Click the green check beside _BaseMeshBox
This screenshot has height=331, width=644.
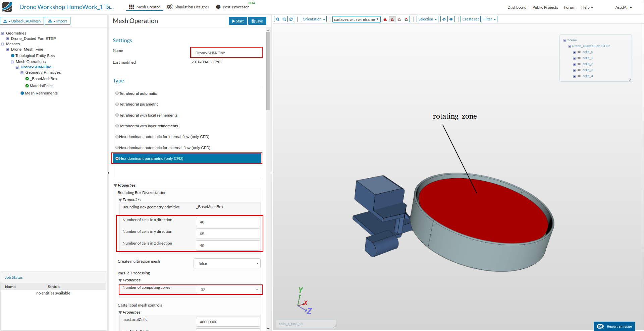pos(27,79)
